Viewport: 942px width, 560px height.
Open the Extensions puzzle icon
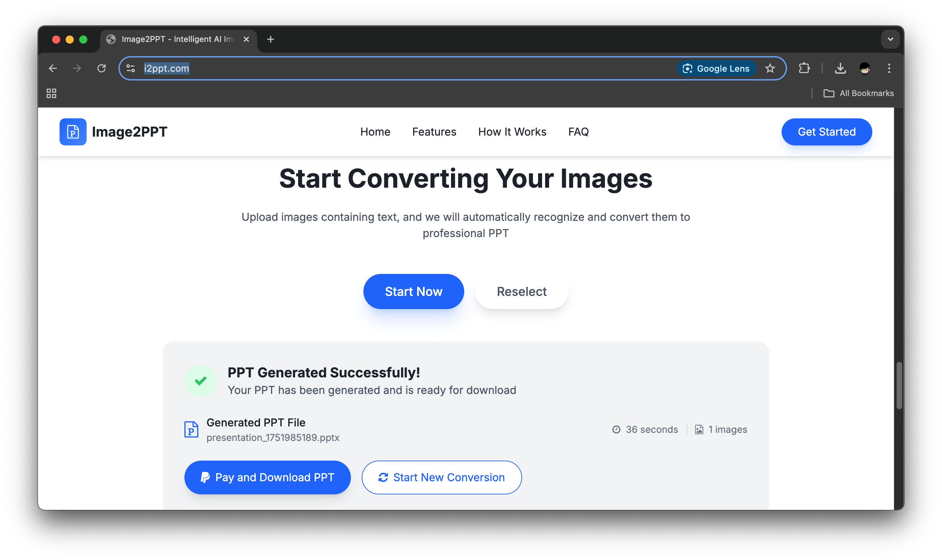coord(804,68)
